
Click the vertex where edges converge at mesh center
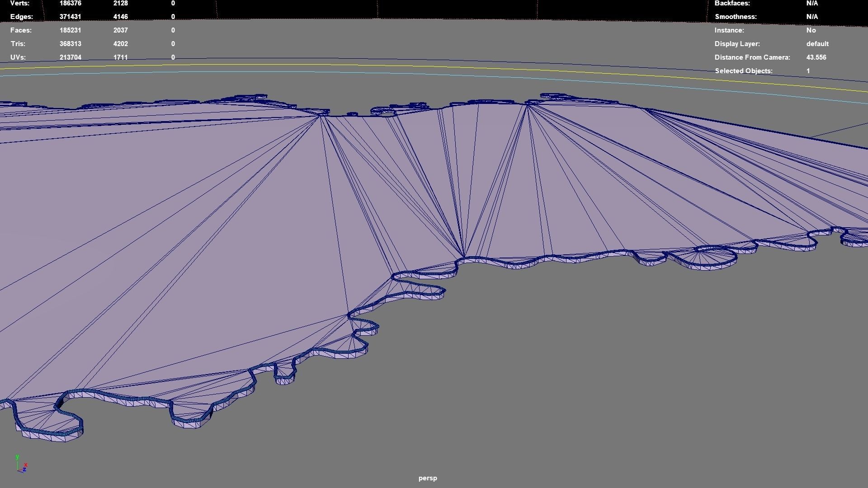coord(464,257)
